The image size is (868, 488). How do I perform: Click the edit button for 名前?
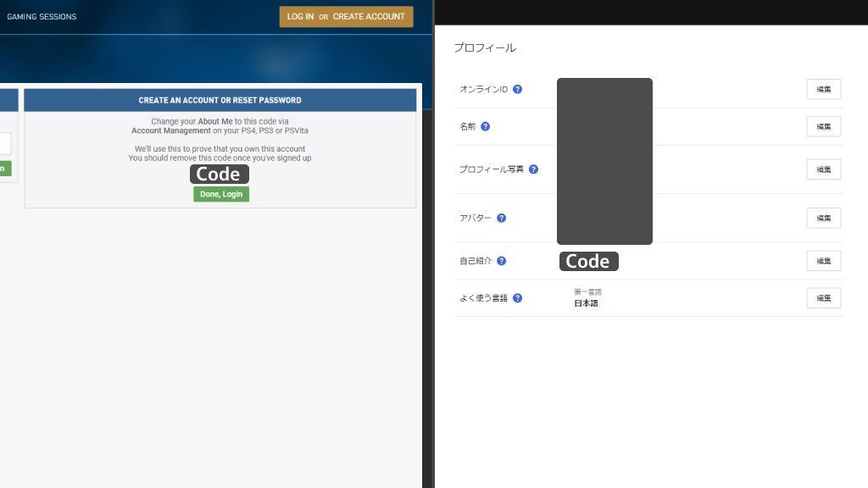pos(824,126)
